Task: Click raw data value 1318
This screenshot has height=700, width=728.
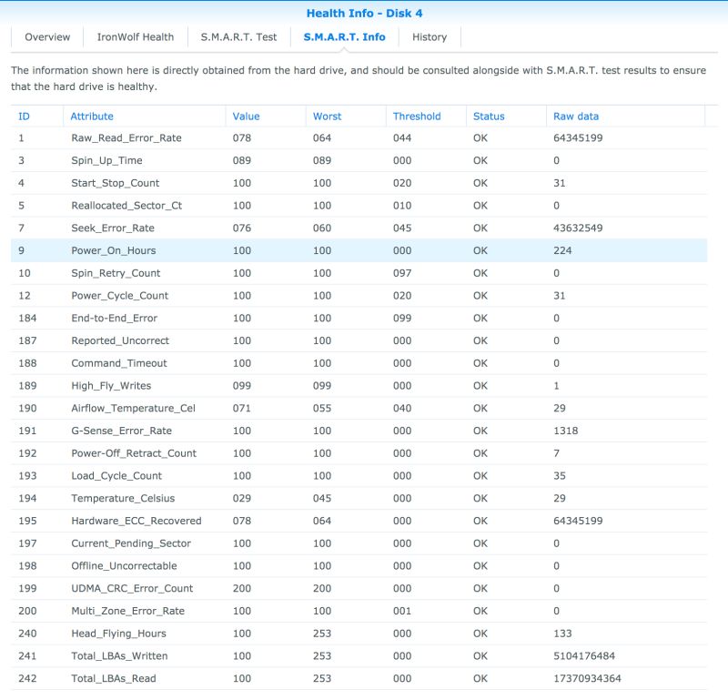Action: pyautogui.click(x=565, y=431)
